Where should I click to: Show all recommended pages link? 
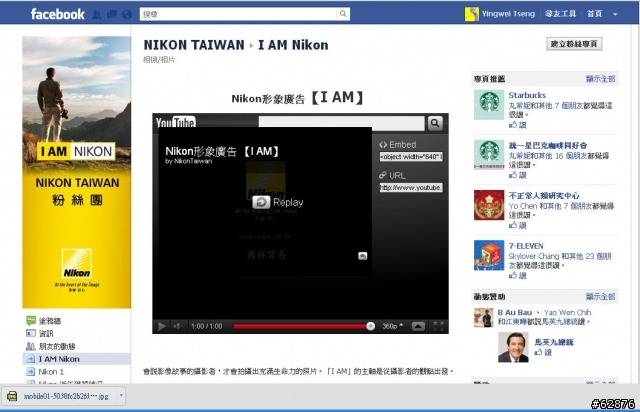point(600,79)
